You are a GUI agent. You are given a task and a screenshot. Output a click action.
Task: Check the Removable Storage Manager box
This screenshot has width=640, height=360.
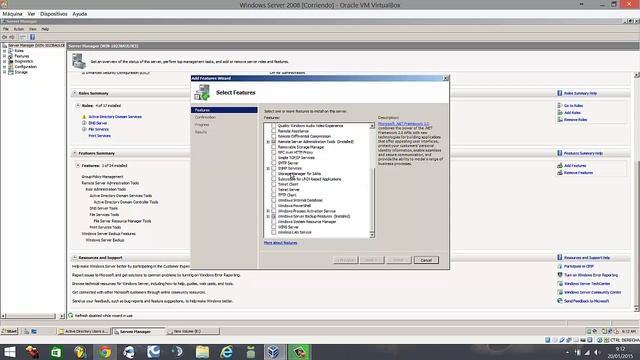[274, 147]
